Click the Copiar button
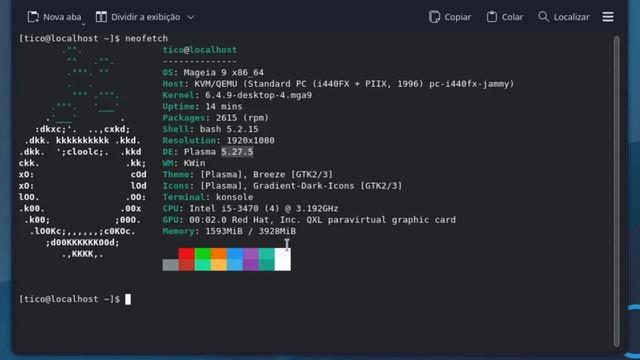The height and width of the screenshot is (360, 640). (450, 17)
